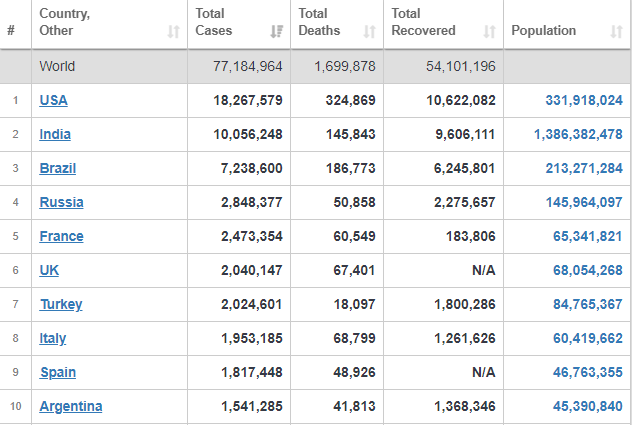Screen dimensions: 633x425
Task: Open Turkey's country page
Action: click(61, 304)
